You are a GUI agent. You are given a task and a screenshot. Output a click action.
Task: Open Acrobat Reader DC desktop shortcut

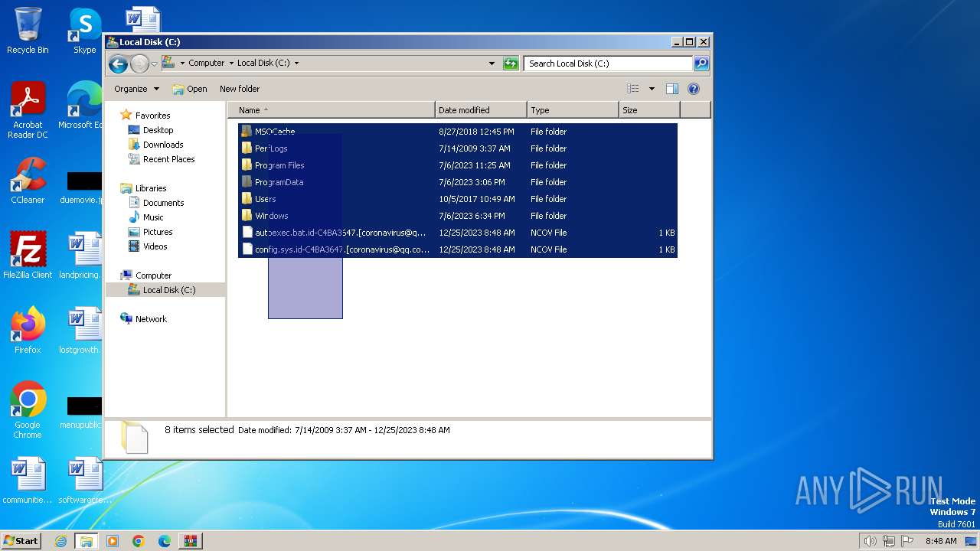(28, 110)
